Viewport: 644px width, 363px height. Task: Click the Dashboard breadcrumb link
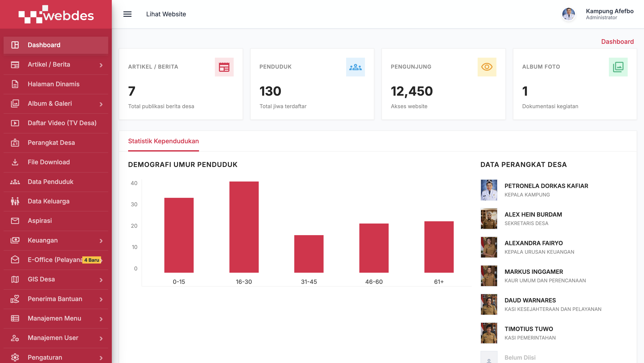tap(617, 42)
